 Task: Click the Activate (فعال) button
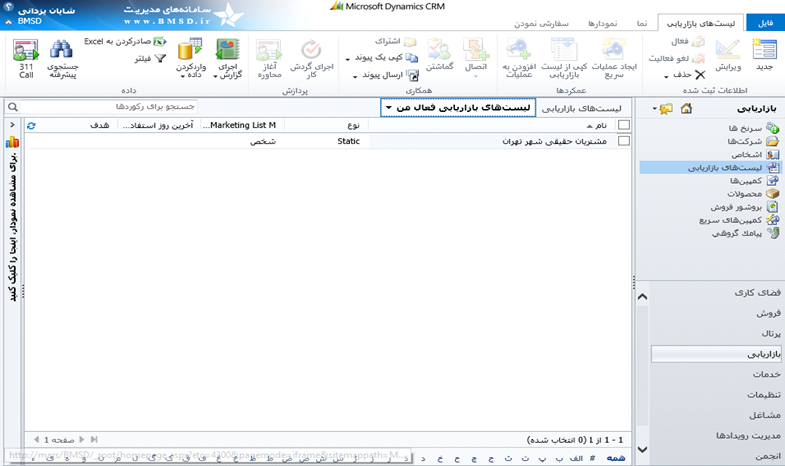tap(687, 42)
